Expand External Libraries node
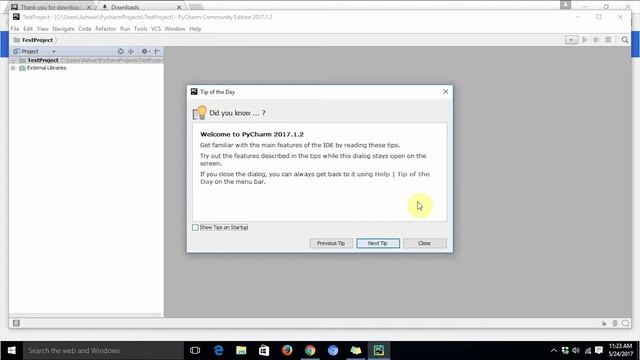Screen dimensions: 640x360 (x=13, y=68)
